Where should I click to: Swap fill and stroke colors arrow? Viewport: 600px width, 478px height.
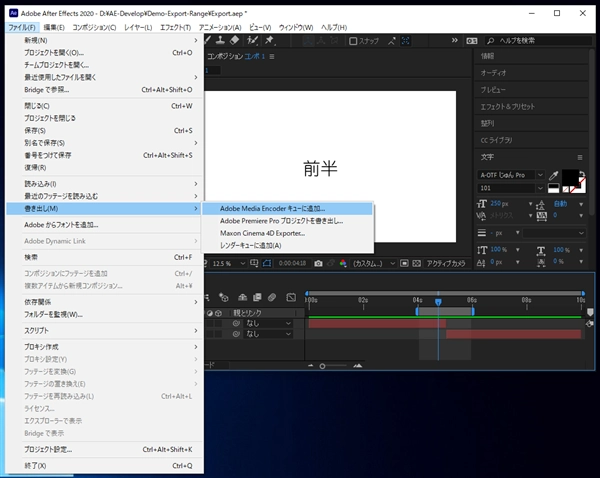coord(582,173)
